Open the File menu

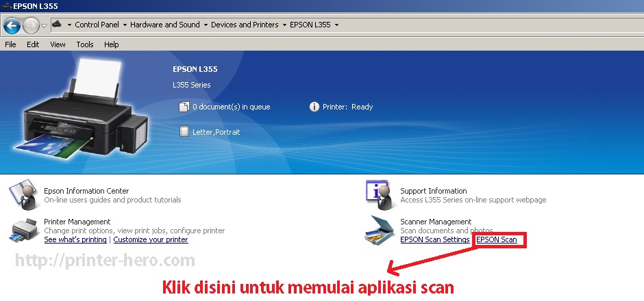(10, 44)
